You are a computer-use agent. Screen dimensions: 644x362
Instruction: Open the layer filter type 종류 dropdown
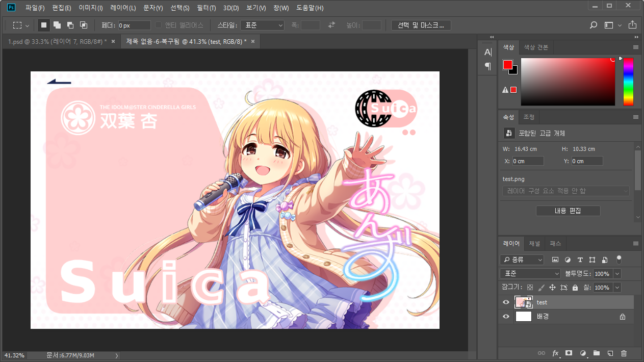pos(522,260)
